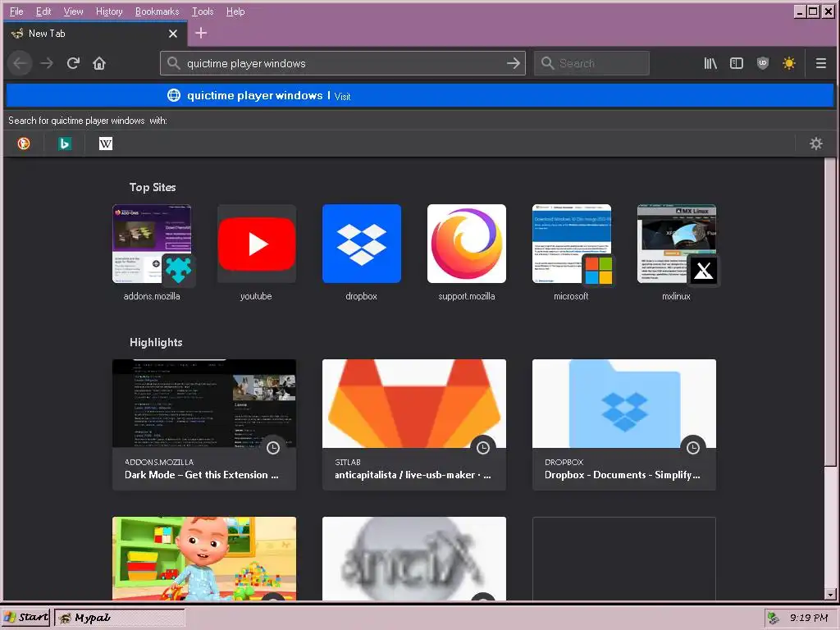840x630 pixels.
Task: Open the History menu
Action: click(x=109, y=11)
